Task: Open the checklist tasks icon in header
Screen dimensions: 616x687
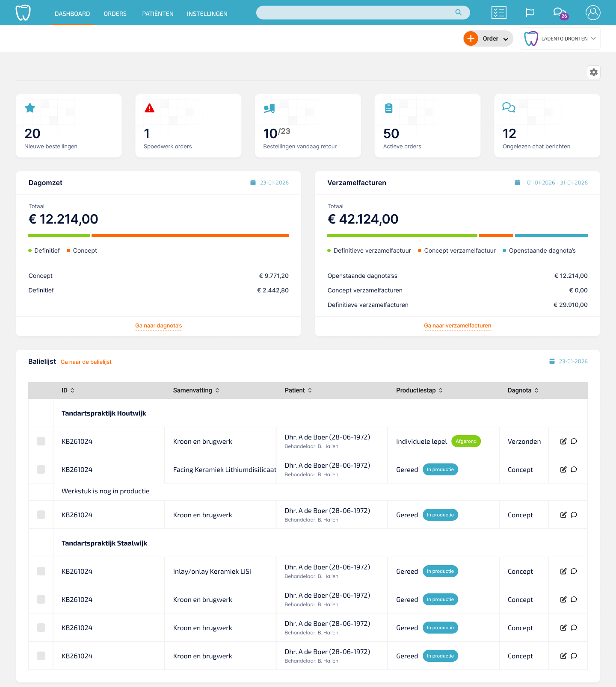Action: click(499, 13)
